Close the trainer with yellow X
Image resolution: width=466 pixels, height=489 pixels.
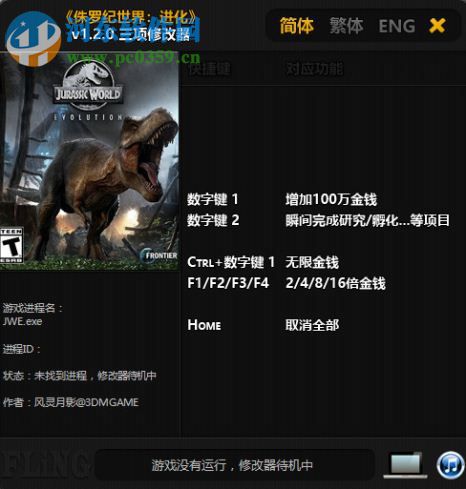pyautogui.click(x=437, y=26)
